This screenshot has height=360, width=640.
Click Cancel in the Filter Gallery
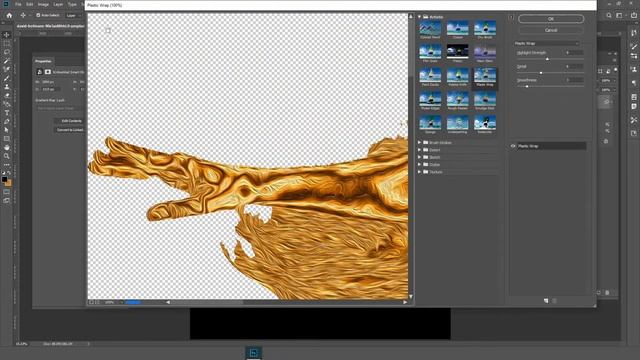551,30
